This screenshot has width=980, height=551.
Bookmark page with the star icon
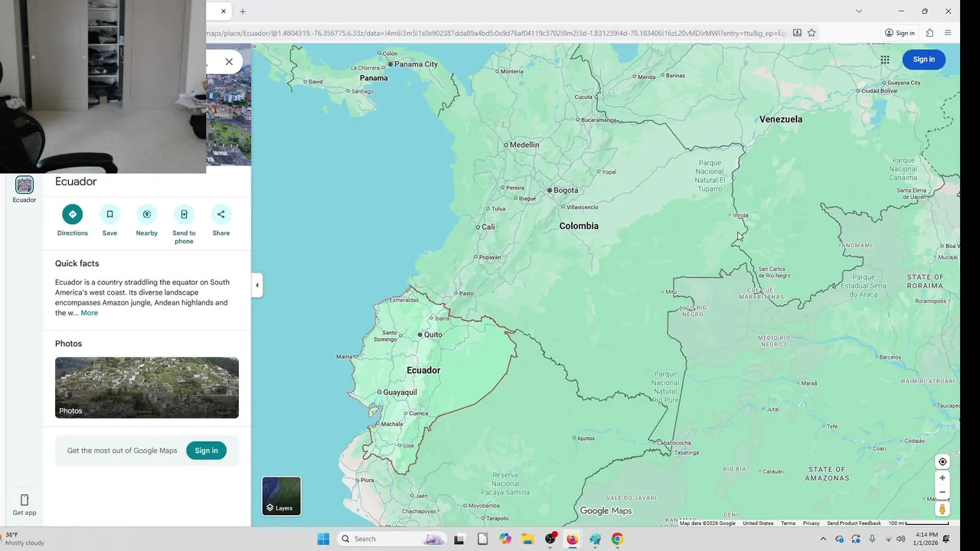(812, 33)
